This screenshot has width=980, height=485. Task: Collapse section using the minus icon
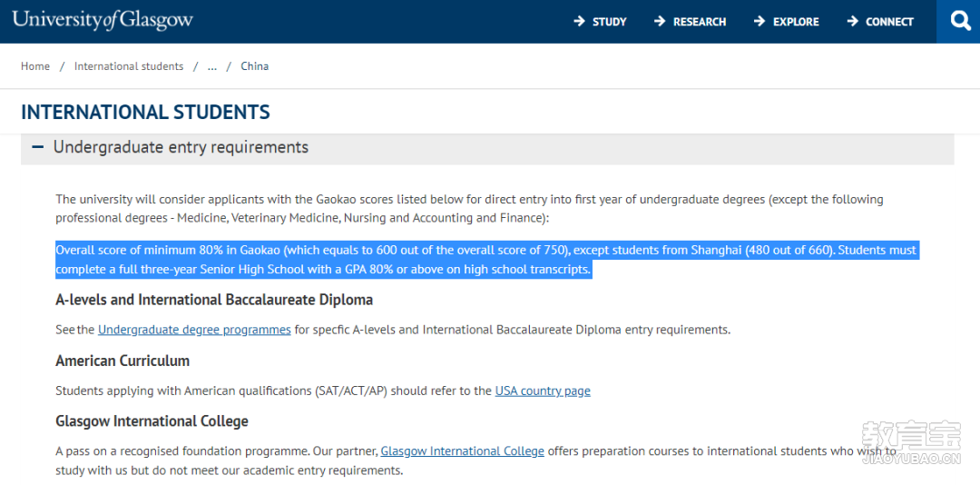pyautogui.click(x=37, y=147)
